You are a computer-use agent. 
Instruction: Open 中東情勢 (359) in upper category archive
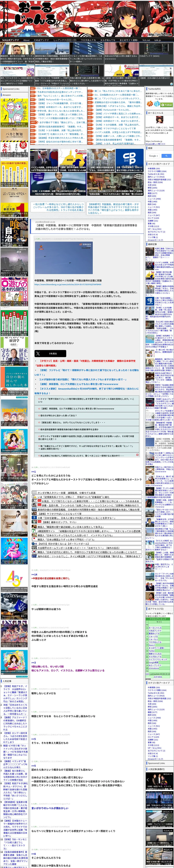tap(154, 169)
